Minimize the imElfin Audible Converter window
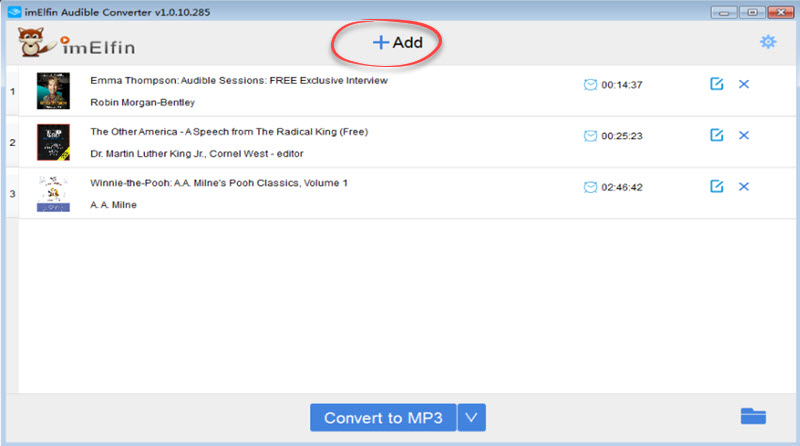 click(724, 12)
